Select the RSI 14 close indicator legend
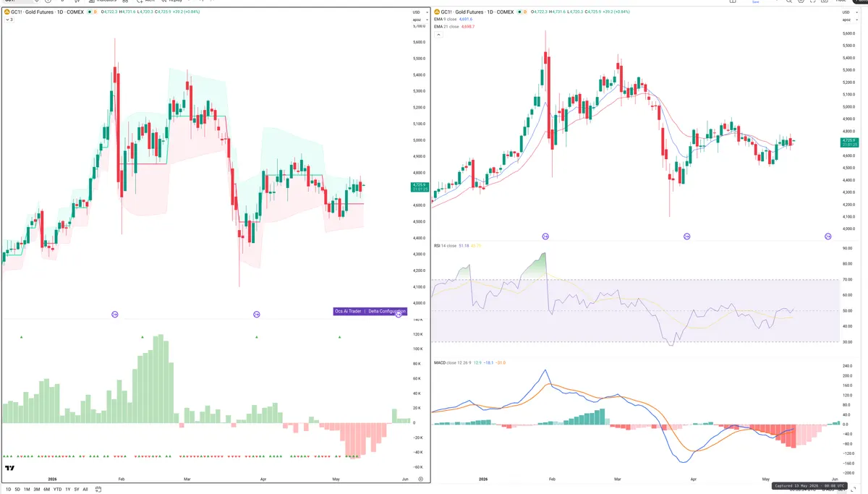The height and width of the screenshot is (494, 868). point(445,246)
